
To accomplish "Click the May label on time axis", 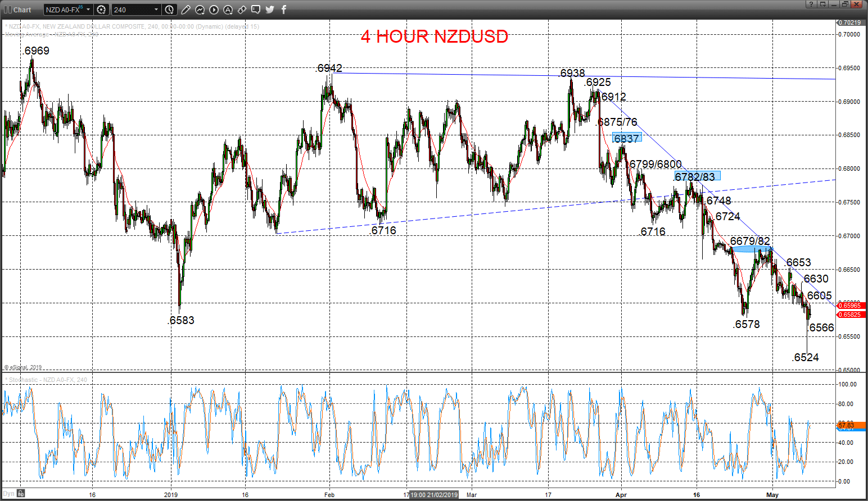I will tap(772, 495).
